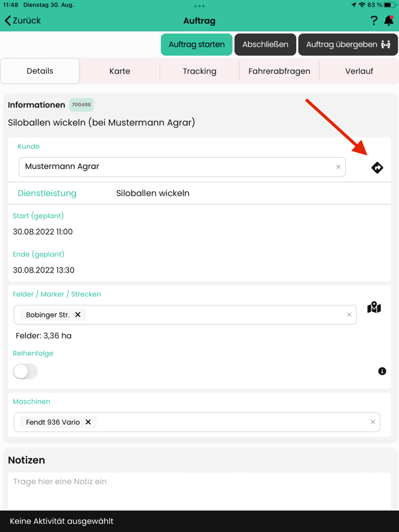Screen dimensions: 399x532
Task: Remove the Bobinger Str. tag
Action: (x=78, y=314)
